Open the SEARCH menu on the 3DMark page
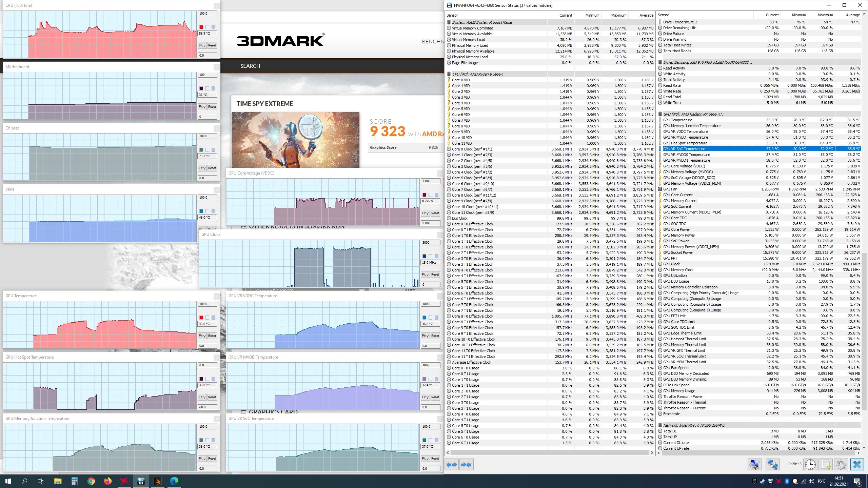The width and height of the screenshot is (868, 488). (x=250, y=66)
